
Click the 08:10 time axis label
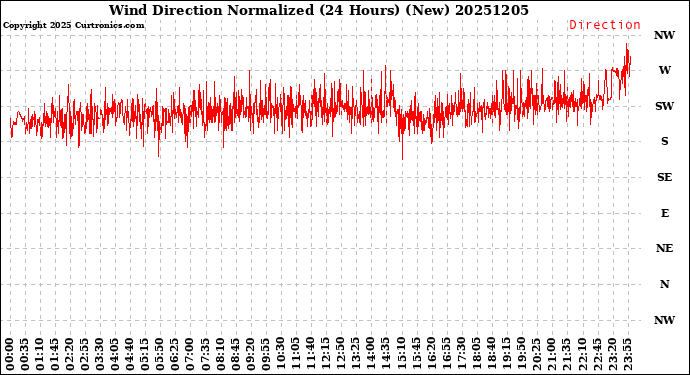click(220, 355)
